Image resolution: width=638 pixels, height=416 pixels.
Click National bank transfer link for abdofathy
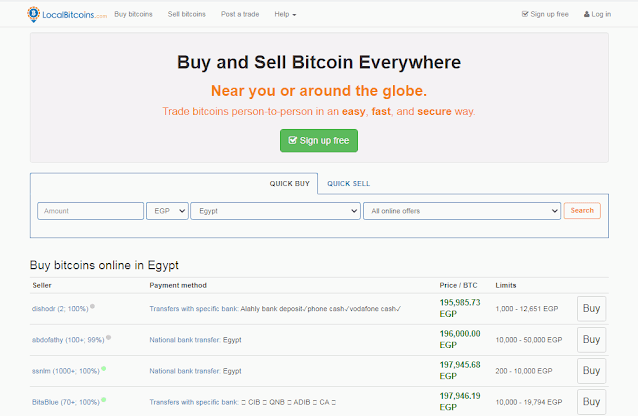pyautogui.click(x=185, y=340)
